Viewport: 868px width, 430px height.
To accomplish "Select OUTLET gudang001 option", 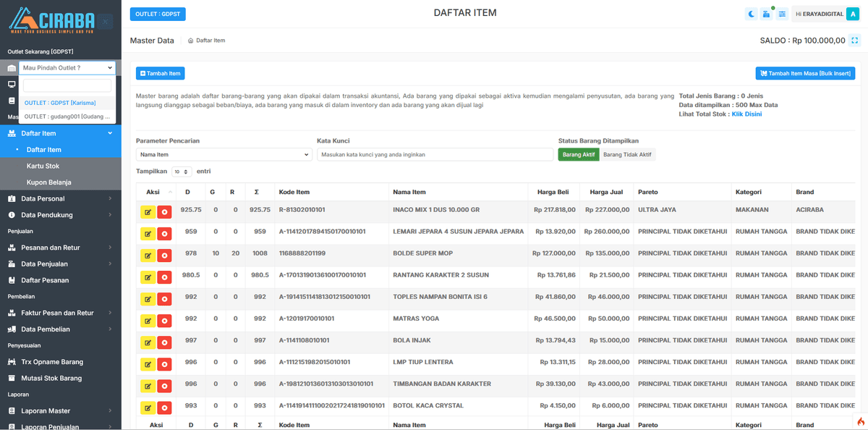I will [x=67, y=117].
